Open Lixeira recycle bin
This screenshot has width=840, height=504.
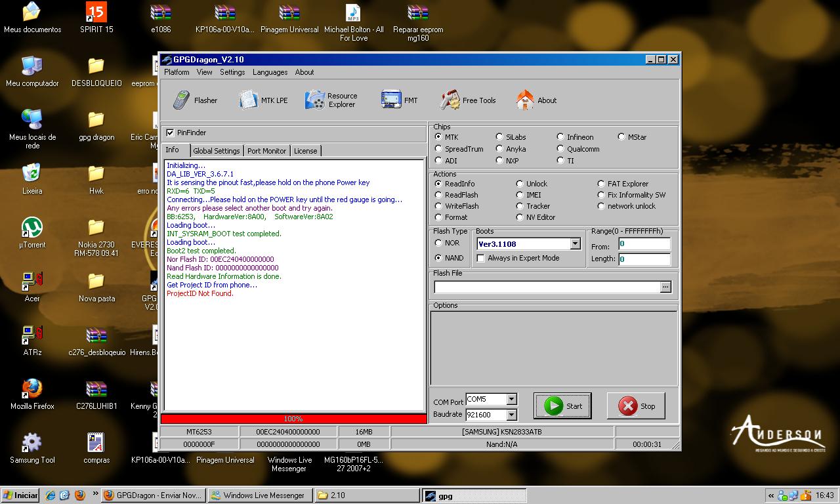point(32,180)
